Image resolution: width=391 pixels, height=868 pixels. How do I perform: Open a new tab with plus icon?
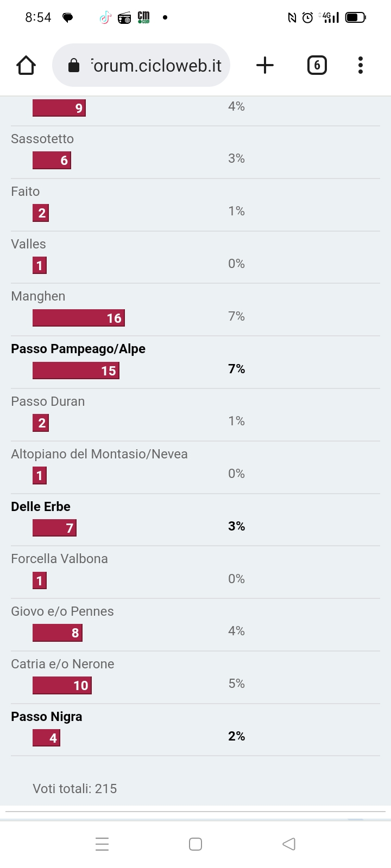coord(265,65)
